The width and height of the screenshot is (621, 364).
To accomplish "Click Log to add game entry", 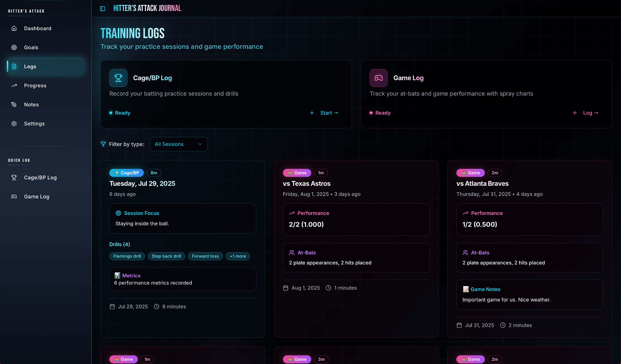I will 588,113.
